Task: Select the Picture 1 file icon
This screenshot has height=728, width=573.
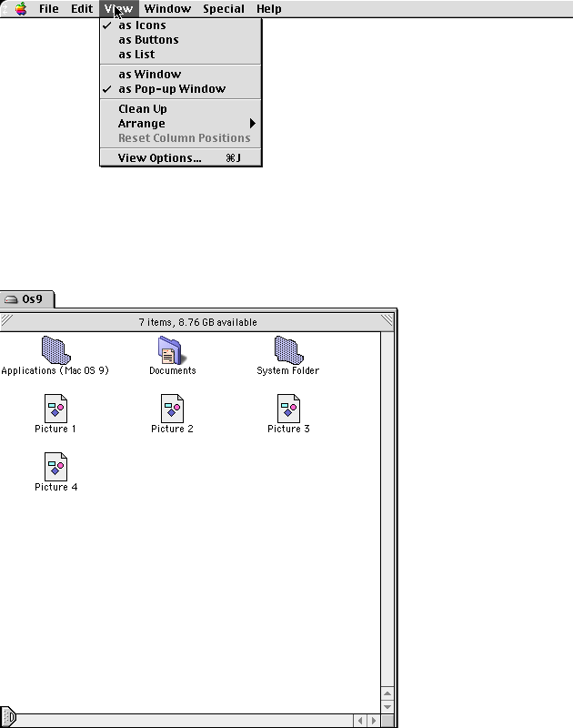Action: [55, 409]
